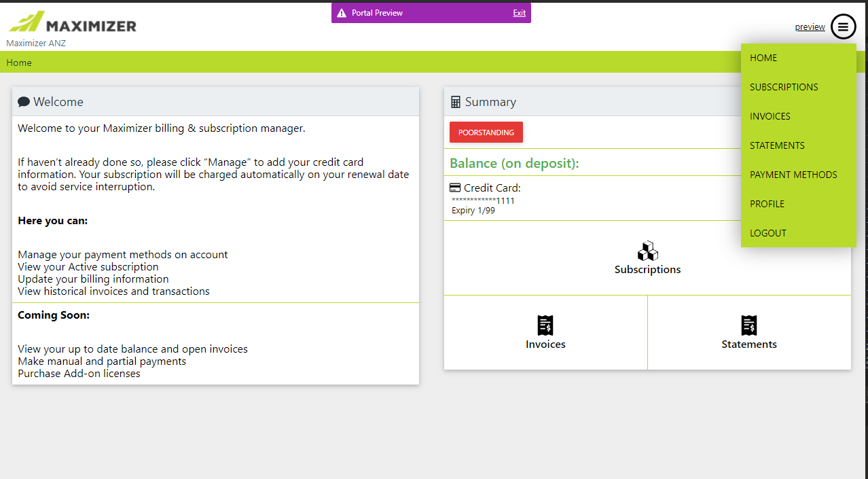Click the Home breadcrumb
The width and height of the screenshot is (868, 479).
click(x=19, y=63)
